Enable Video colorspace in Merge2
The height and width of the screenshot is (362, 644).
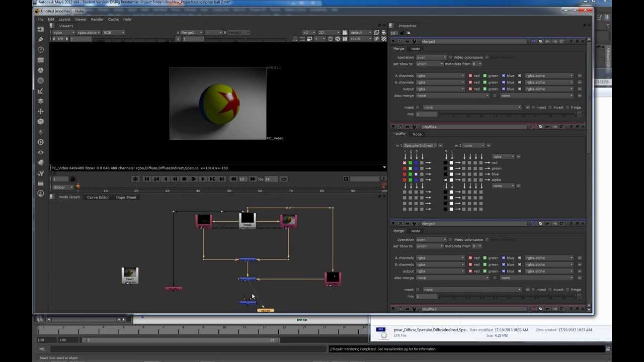pyautogui.click(x=450, y=239)
